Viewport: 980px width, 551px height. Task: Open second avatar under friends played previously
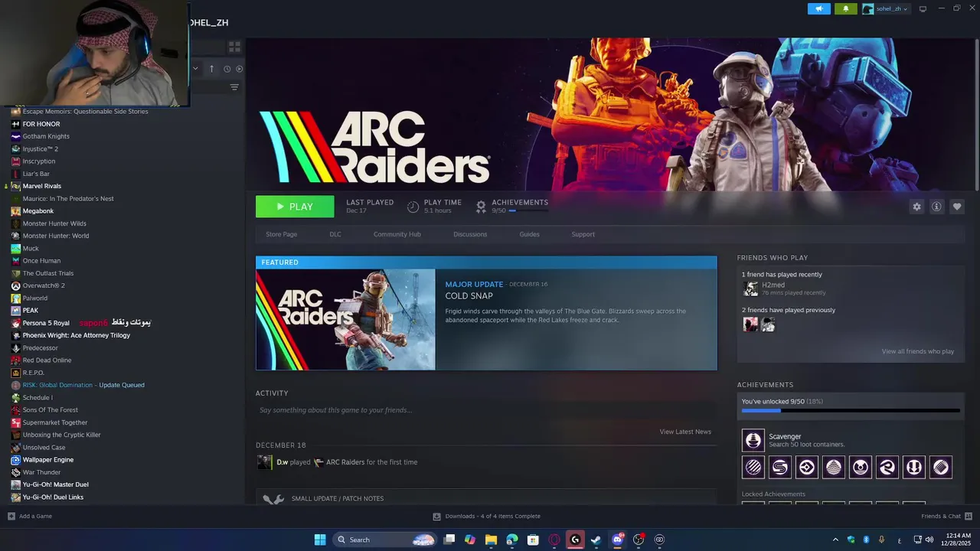tap(768, 324)
